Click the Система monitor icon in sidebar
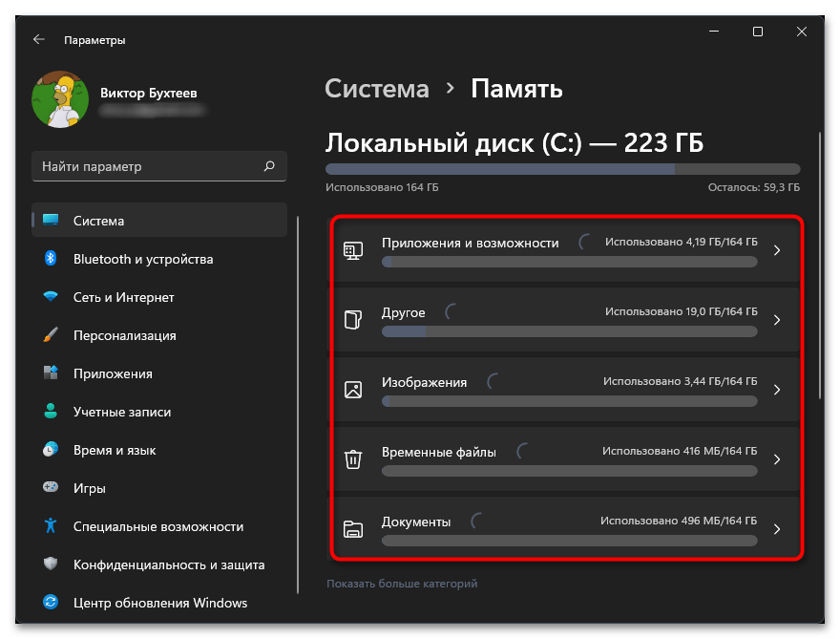The height and width of the screenshot is (639, 840). [51, 220]
